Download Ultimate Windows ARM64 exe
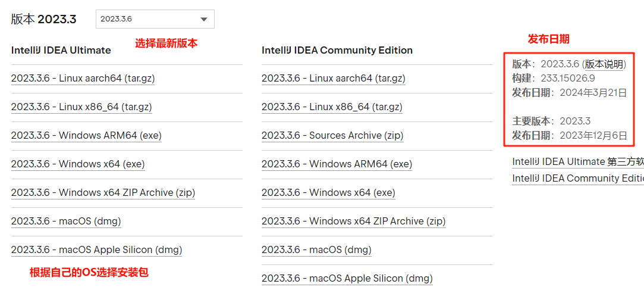 click(x=86, y=136)
